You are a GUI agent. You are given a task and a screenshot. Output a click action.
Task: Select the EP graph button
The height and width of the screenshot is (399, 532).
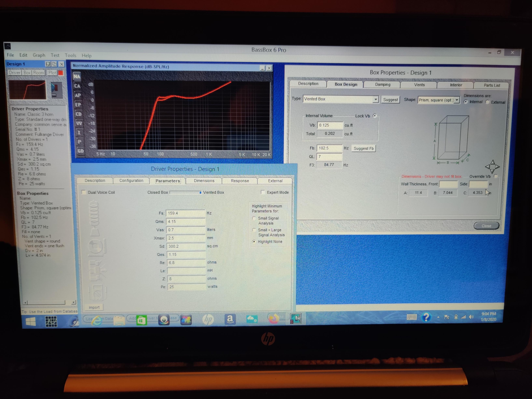pyautogui.click(x=78, y=105)
